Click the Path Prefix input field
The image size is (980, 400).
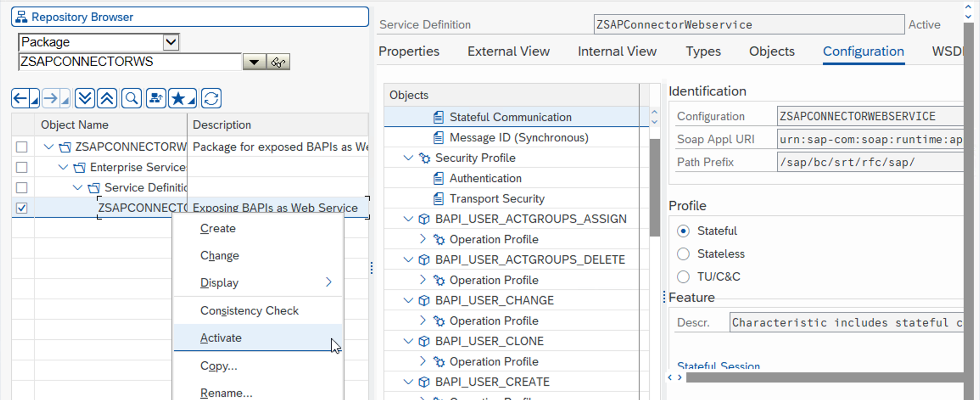870,162
